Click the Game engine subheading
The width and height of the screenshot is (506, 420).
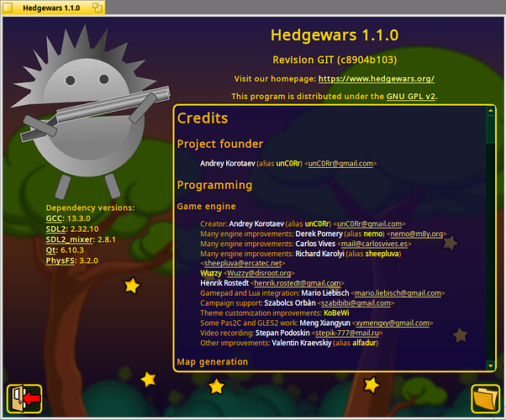[206, 207]
